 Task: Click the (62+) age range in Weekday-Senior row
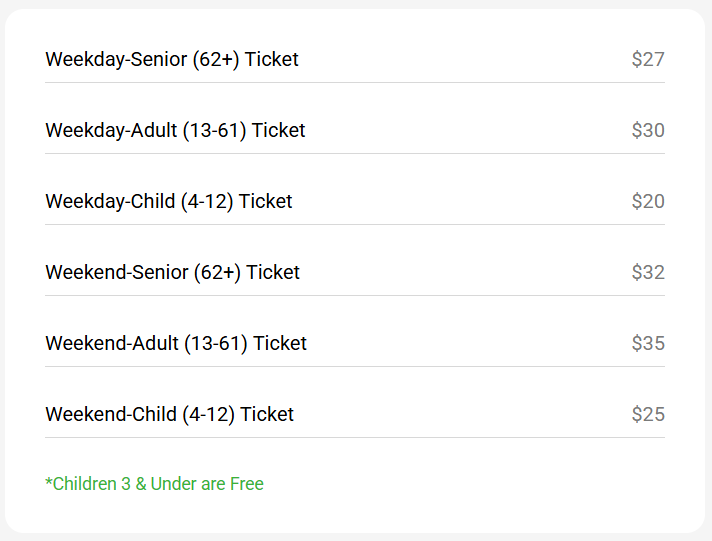216,59
